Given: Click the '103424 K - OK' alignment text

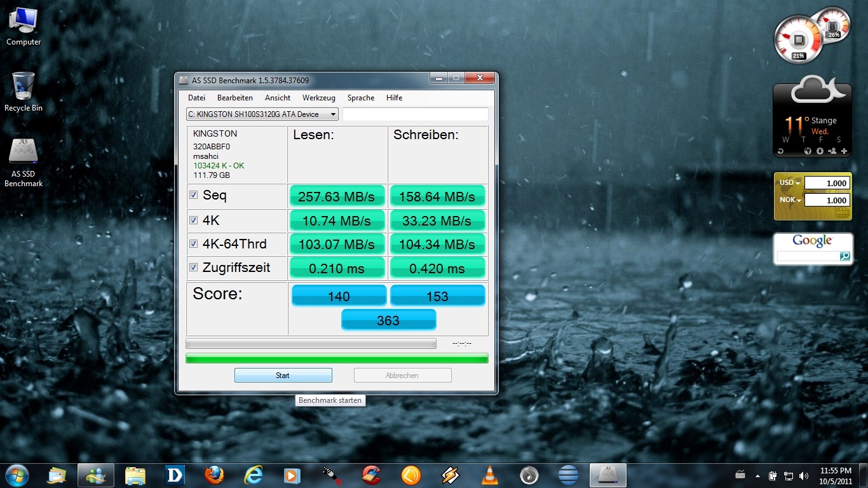Looking at the screenshot, I should pyautogui.click(x=219, y=166).
